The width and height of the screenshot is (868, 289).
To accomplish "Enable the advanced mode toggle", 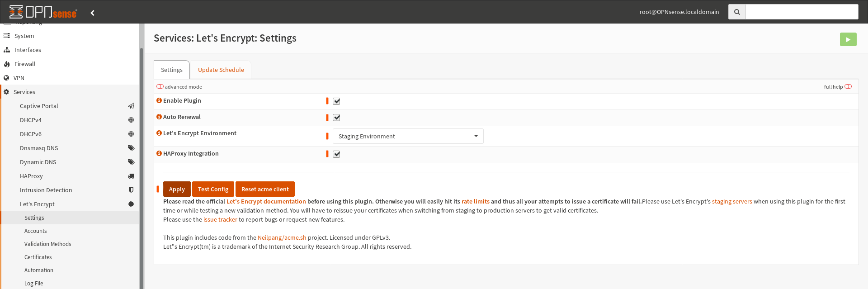I will pos(160,86).
